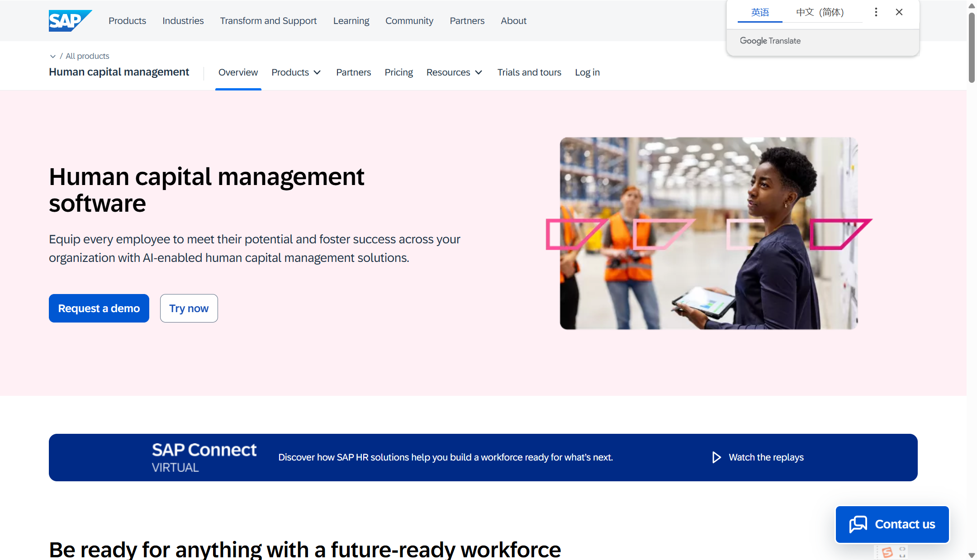
Task: Click the chat bubble icon on Contact us
Action: pos(858,524)
